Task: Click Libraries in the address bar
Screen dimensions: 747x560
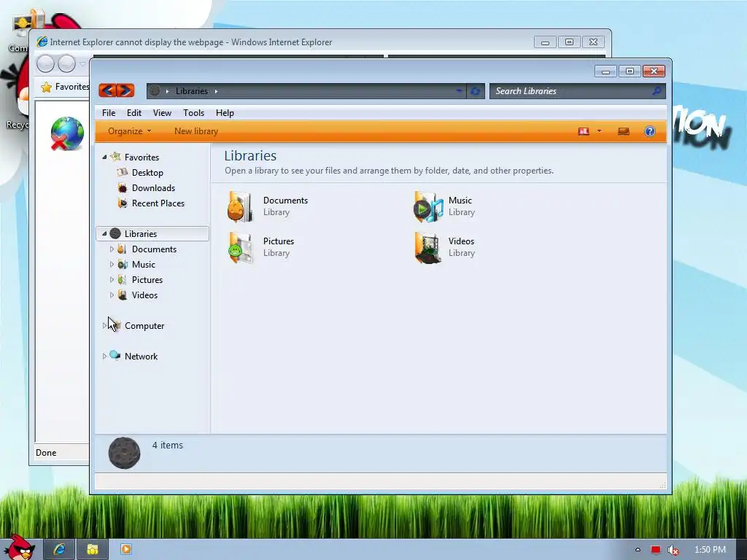Action: coord(192,91)
